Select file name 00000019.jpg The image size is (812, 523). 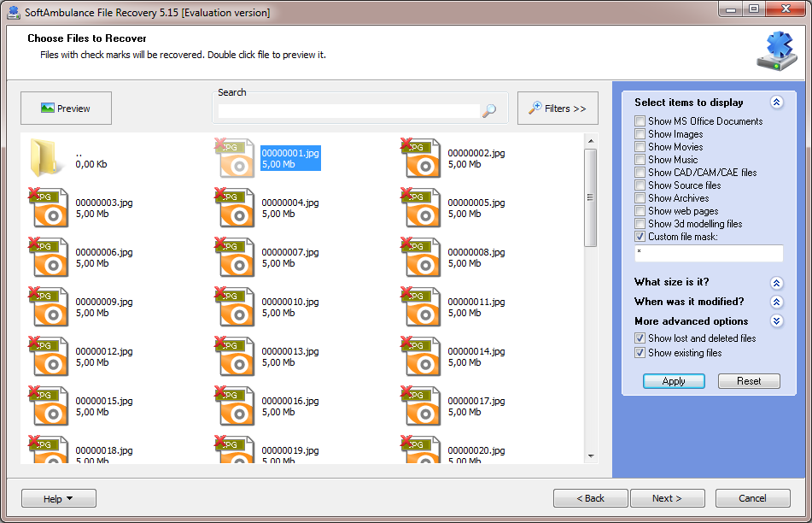[x=290, y=450]
